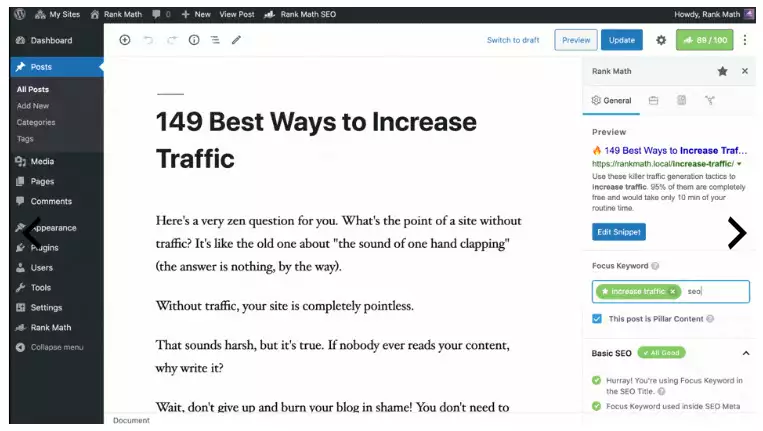The image size is (763, 431).
Task: Close the Rank Math panel
Action: [745, 71]
